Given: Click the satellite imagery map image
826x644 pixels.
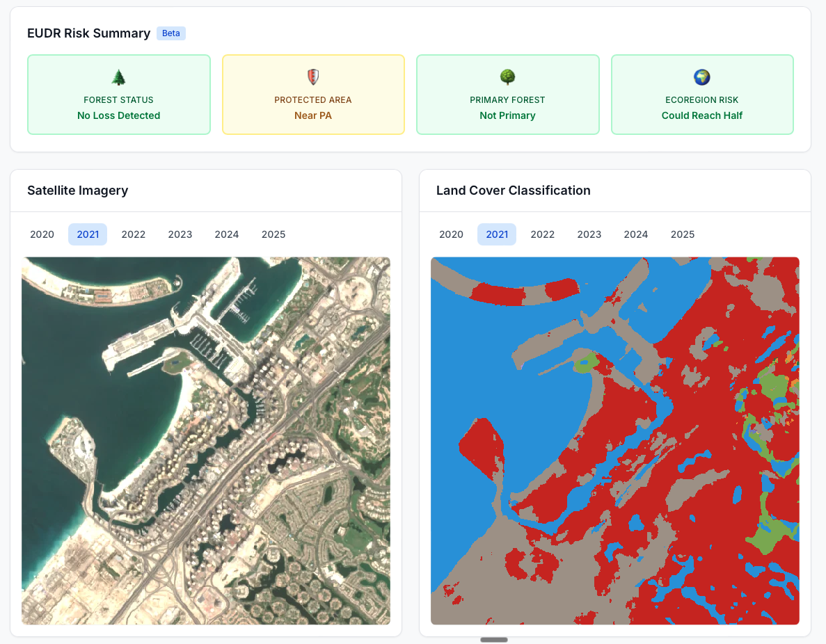Looking at the screenshot, I should (x=206, y=441).
